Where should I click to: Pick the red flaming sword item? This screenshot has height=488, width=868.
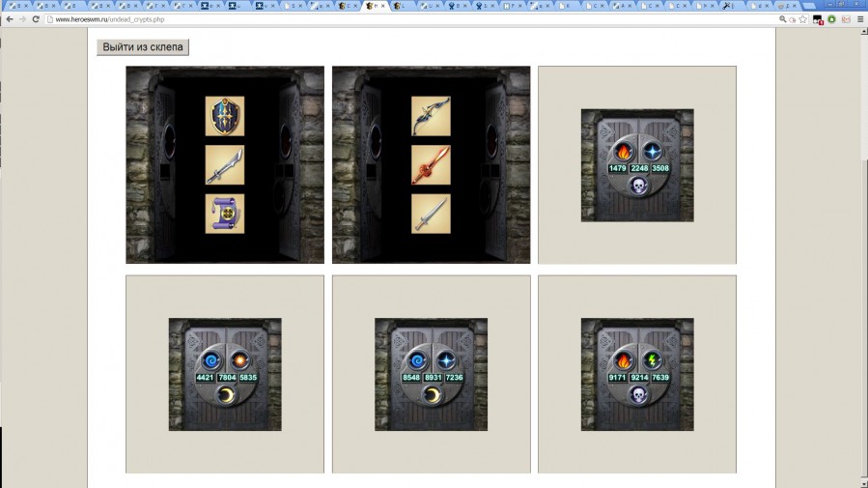point(431,165)
